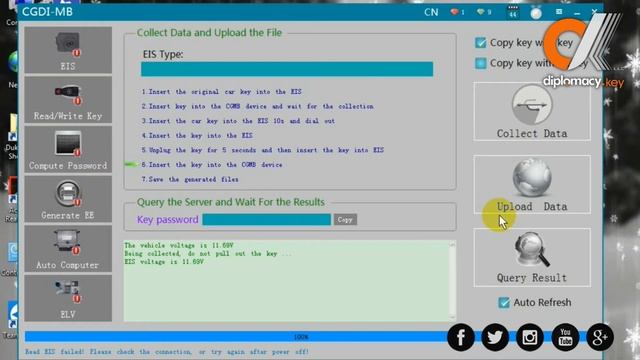
Task: Click the green diamond counter icon
Action: point(481,12)
